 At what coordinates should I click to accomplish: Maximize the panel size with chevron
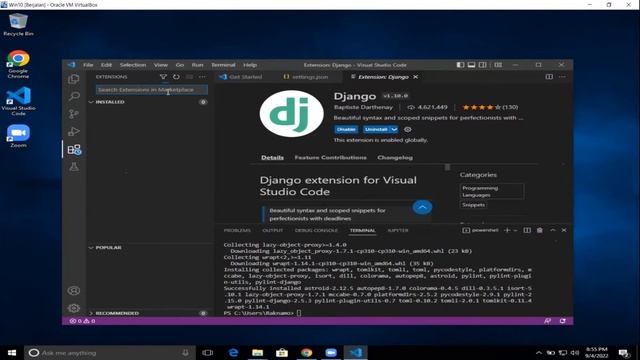[x=553, y=230]
